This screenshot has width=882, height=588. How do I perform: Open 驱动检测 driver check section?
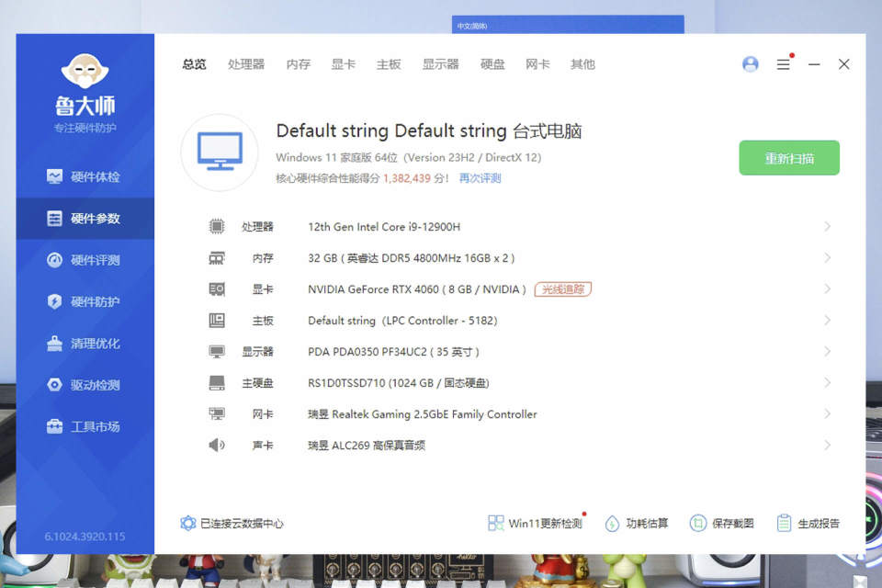[85, 385]
